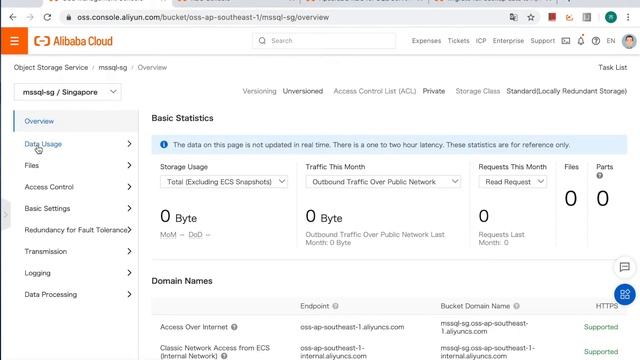Go to mssql-sg breadcrumb
Viewport: 640px width, 360px height.
113,67
